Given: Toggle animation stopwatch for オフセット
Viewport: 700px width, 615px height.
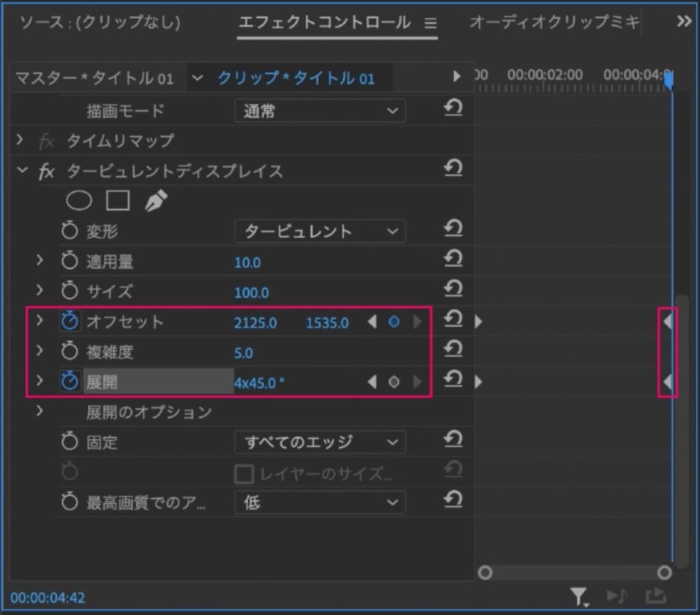Looking at the screenshot, I should [x=70, y=321].
